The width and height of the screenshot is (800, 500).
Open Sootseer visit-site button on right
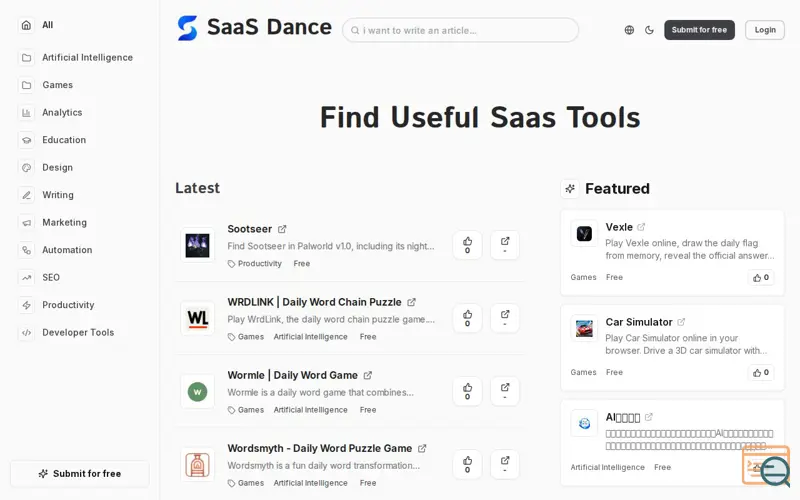505,245
